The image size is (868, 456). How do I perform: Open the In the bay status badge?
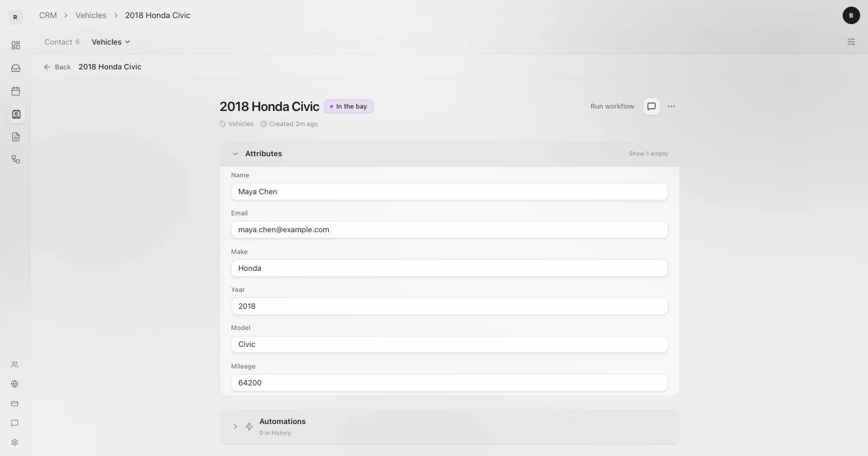click(x=349, y=106)
